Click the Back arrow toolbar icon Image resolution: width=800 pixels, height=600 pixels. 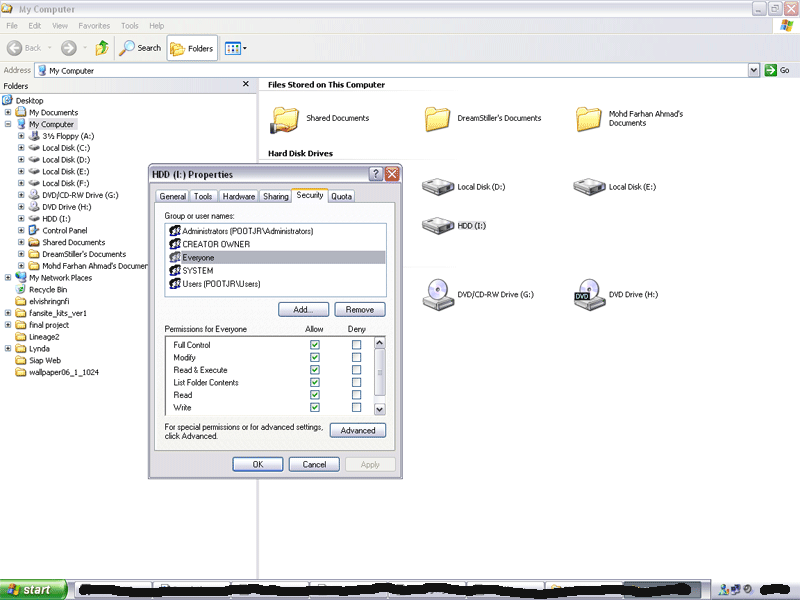14,48
